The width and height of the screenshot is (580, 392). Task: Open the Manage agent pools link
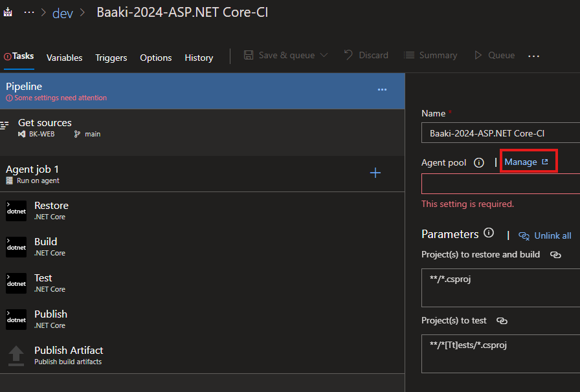point(526,162)
